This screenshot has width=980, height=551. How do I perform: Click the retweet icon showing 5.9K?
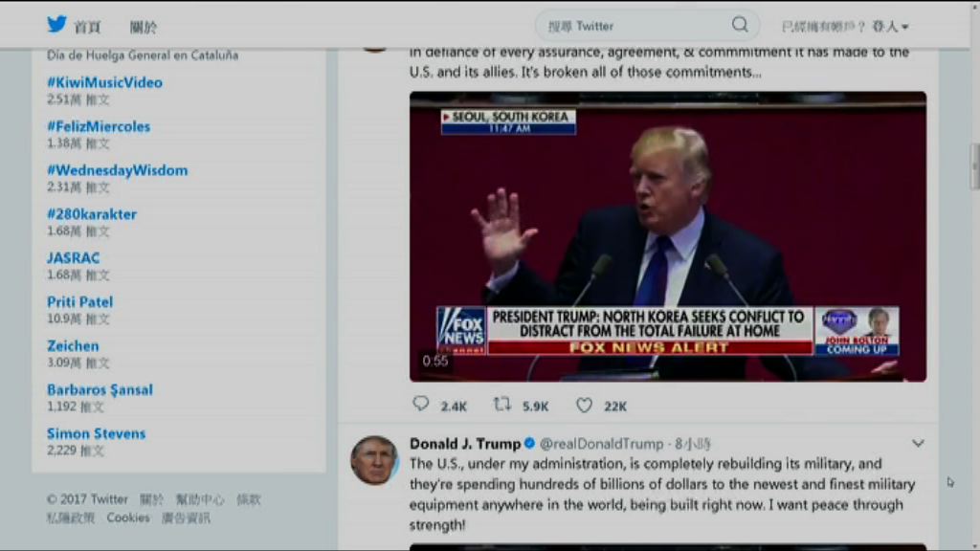coord(502,405)
